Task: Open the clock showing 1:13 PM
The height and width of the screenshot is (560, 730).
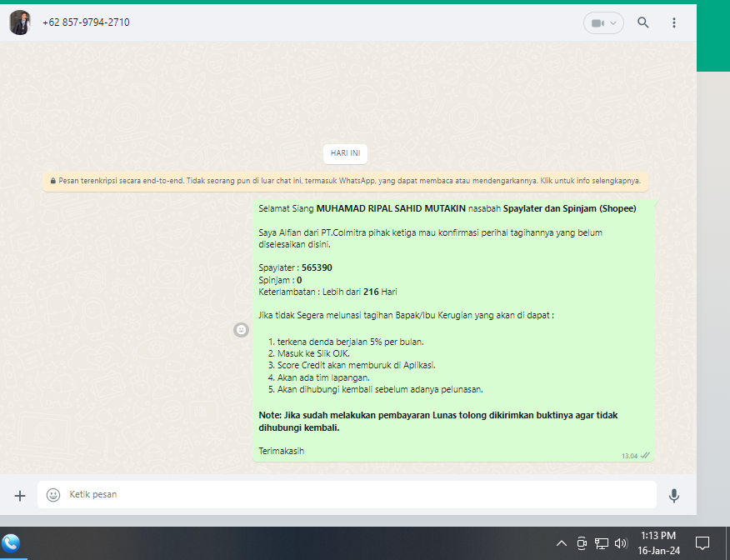Action: pyautogui.click(x=658, y=543)
